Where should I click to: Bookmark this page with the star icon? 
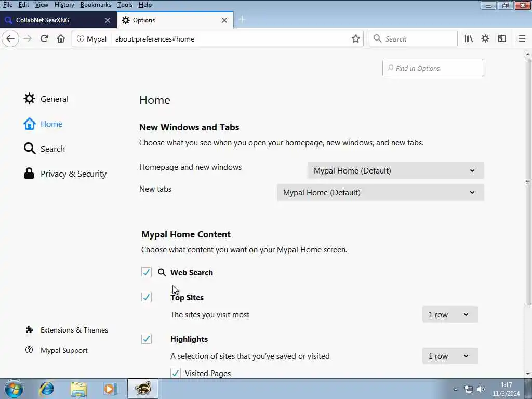[x=355, y=38]
